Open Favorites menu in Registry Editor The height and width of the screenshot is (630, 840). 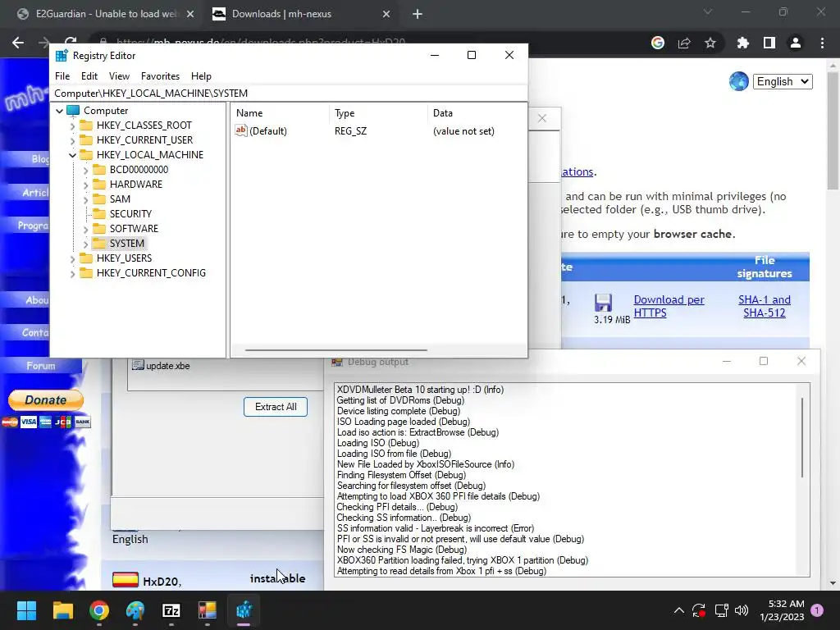click(x=160, y=76)
